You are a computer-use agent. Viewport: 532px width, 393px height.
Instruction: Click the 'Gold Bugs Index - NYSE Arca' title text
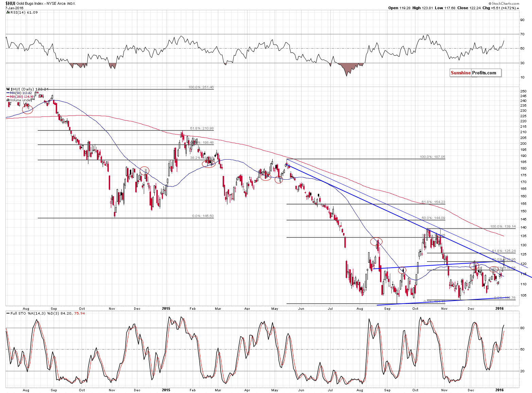41,3
